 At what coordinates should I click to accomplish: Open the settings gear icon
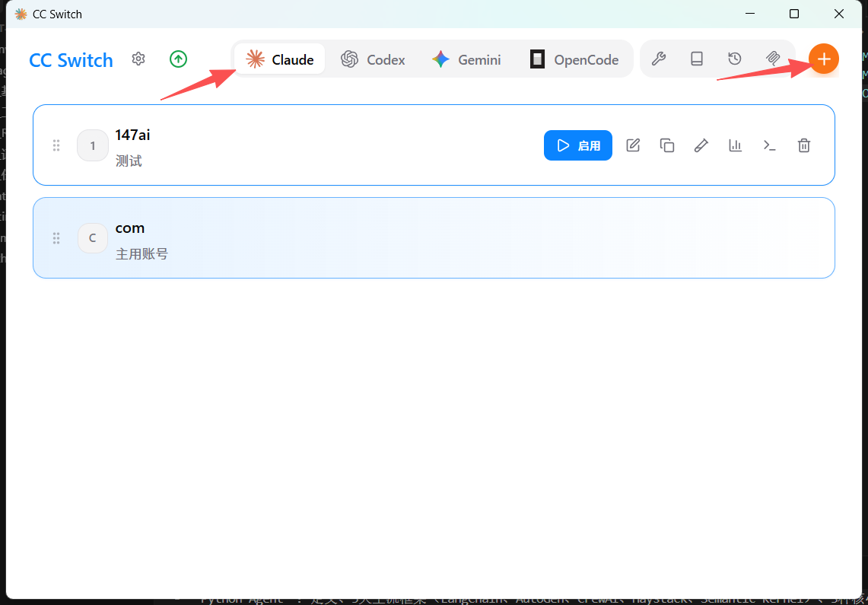coord(138,59)
